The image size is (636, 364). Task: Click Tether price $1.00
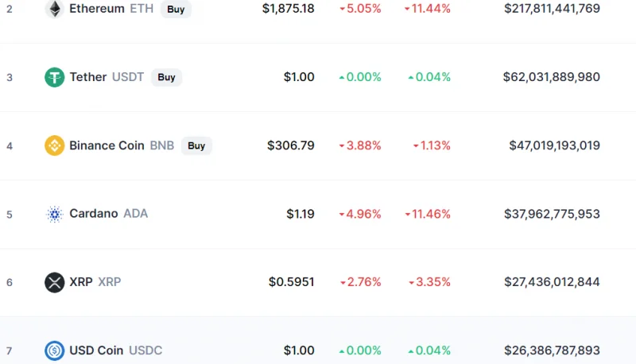[299, 77]
